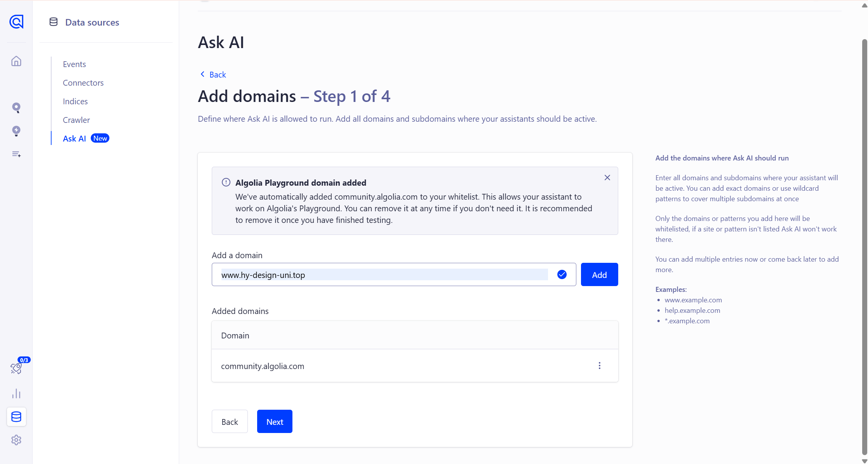Select the database Data sources icon
Viewport: 868px width, 464px height.
coord(16,417)
